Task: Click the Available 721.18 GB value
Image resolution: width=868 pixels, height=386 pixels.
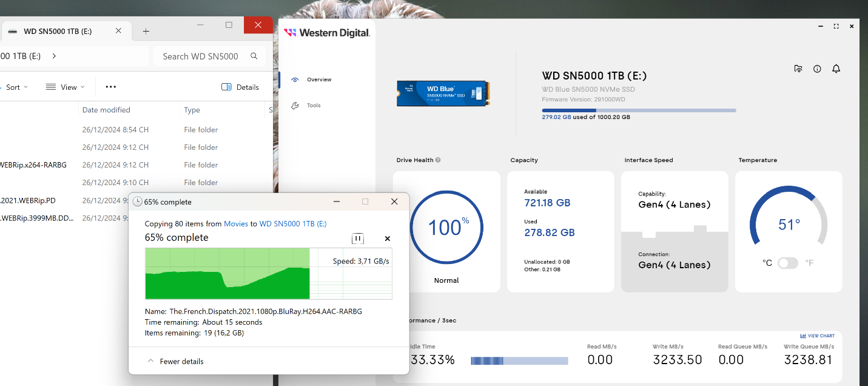Action: click(x=547, y=203)
